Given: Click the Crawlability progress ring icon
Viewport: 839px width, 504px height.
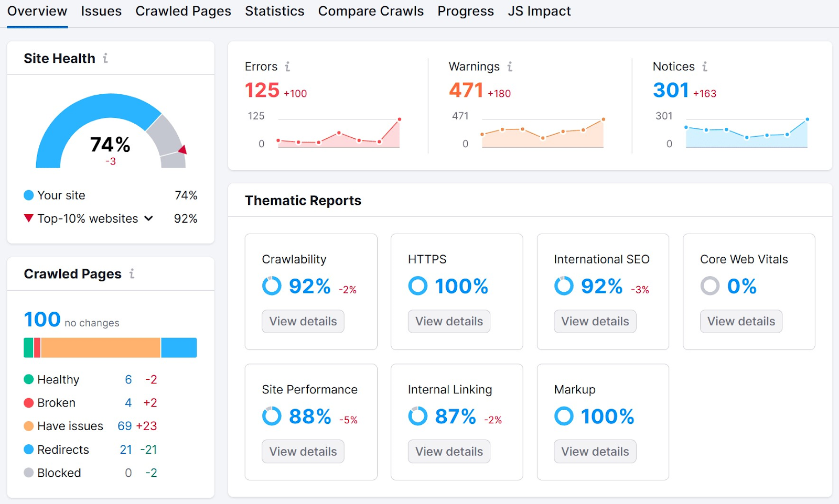Looking at the screenshot, I should click(272, 286).
